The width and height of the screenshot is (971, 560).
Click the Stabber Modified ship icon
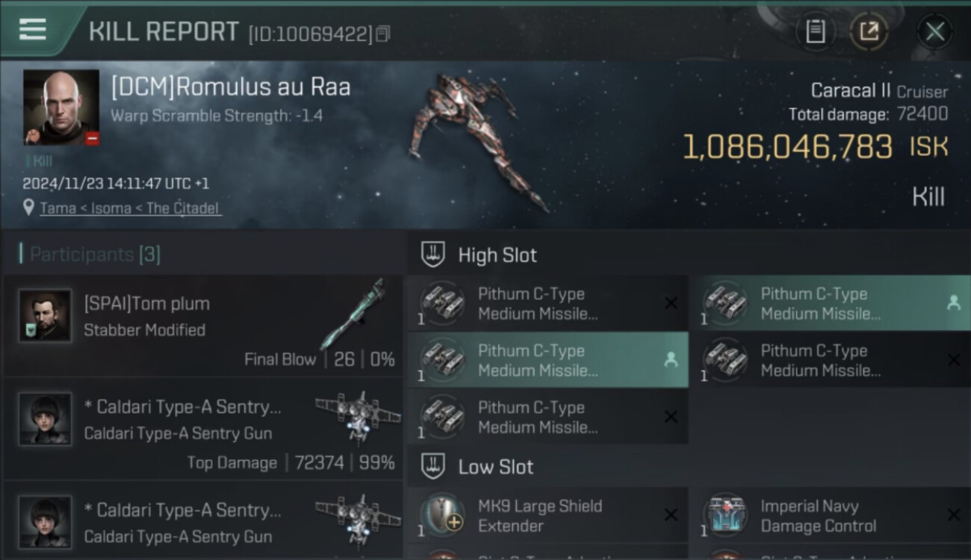353,314
